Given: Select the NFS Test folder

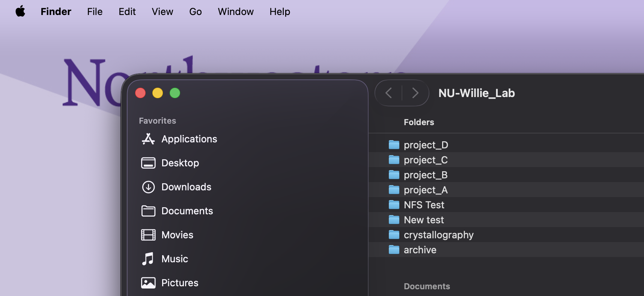Looking at the screenshot, I should coord(424,205).
